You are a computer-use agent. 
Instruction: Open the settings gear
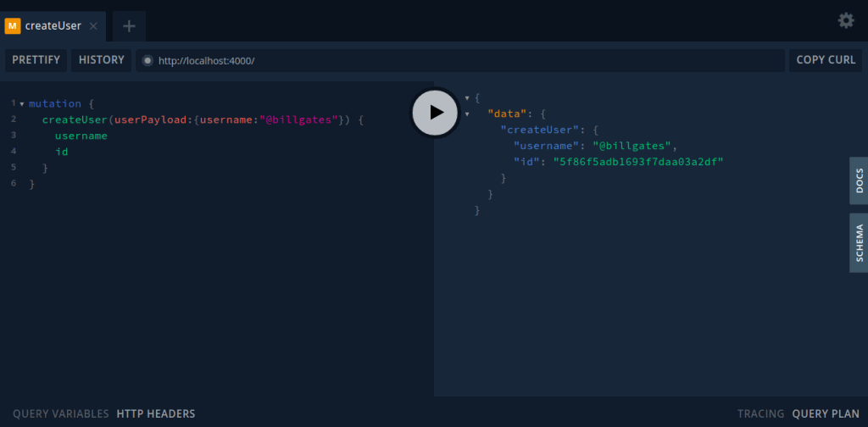click(846, 20)
